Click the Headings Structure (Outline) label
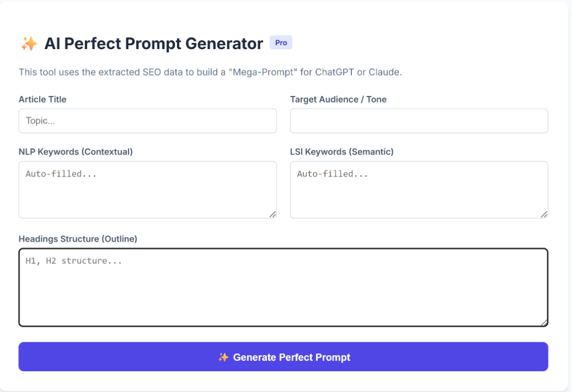572x392 pixels. coord(78,239)
